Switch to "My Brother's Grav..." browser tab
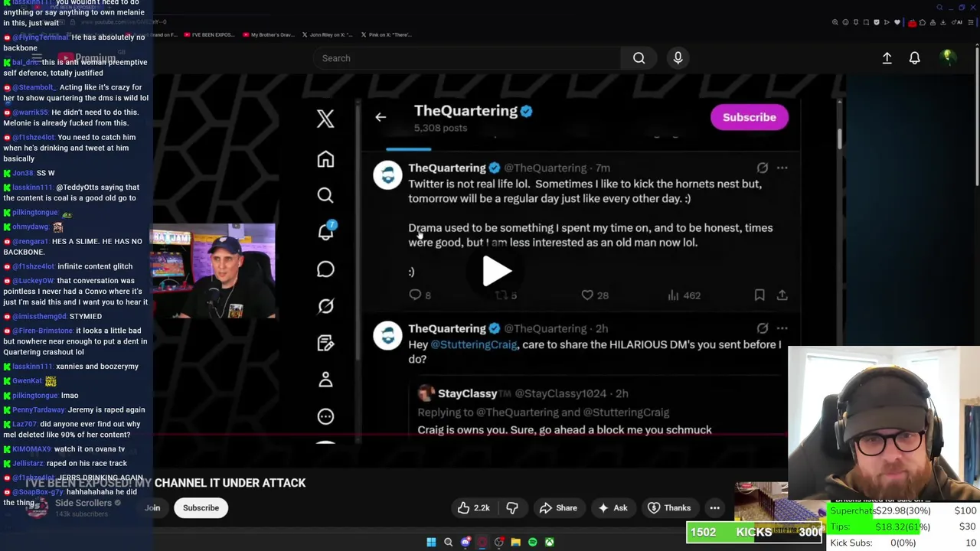Viewport: 980px width, 551px height. click(x=268, y=34)
